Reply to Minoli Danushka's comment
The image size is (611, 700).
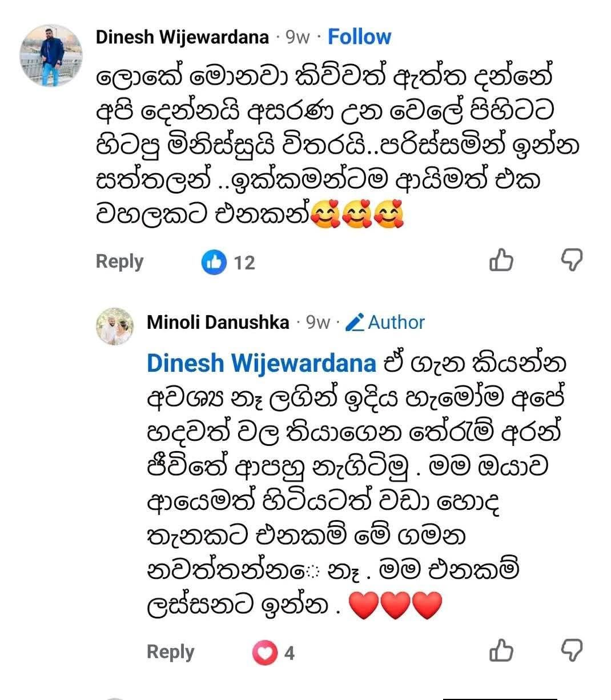coord(170,651)
